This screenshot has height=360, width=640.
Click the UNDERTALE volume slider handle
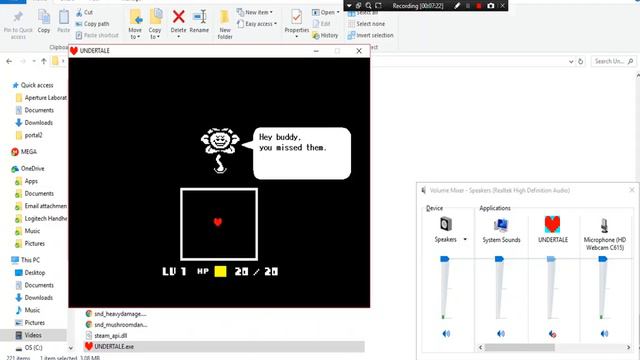(x=551, y=259)
